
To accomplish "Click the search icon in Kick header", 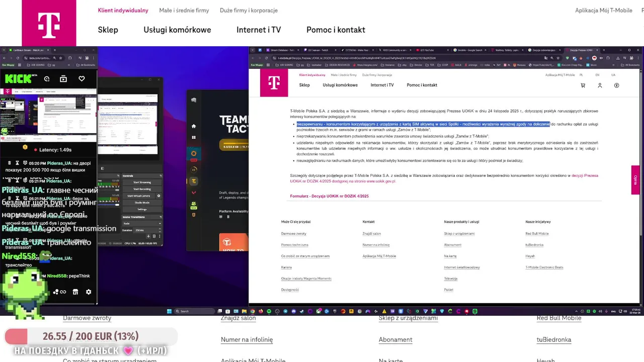I will (x=46, y=79).
